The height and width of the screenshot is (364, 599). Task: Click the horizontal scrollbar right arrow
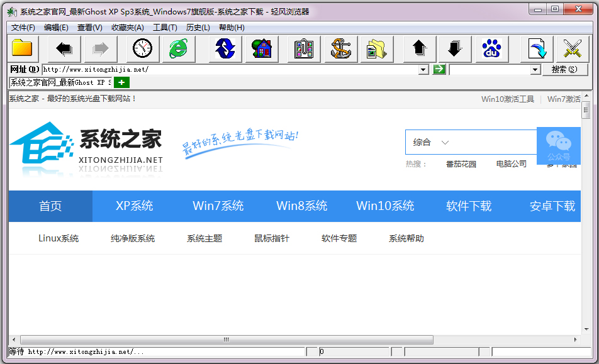click(x=576, y=339)
